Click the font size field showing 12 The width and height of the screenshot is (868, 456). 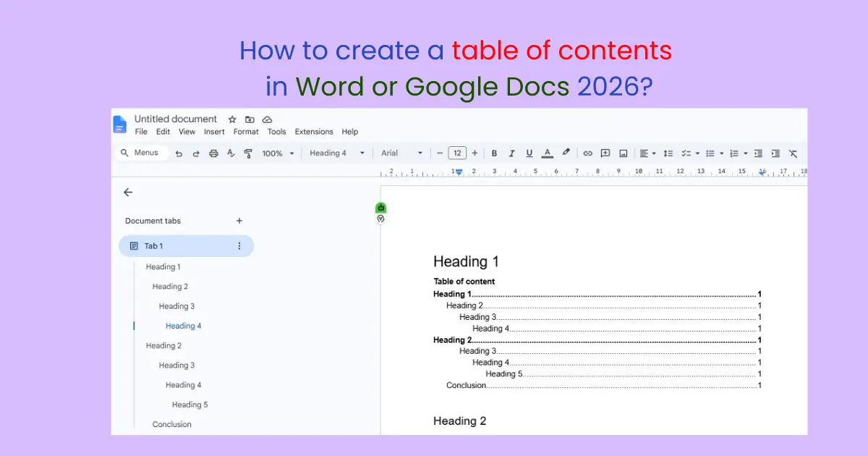(457, 153)
